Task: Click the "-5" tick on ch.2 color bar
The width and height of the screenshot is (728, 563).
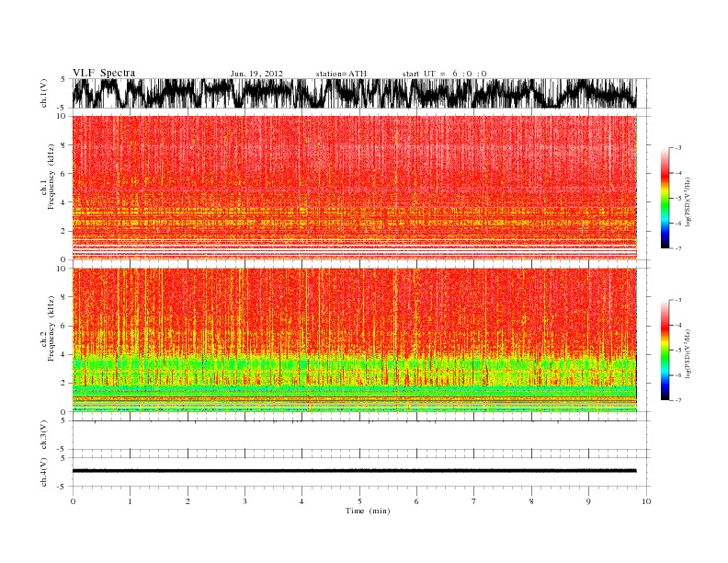Action: click(677, 350)
